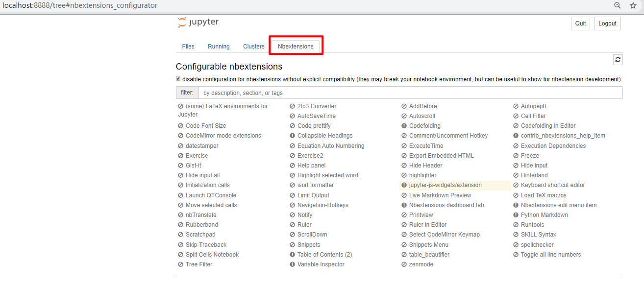Click warning icon beside Nbextensions dashboard tab
The width and height of the screenshot is (644, 286).
(x=404, y=205)
